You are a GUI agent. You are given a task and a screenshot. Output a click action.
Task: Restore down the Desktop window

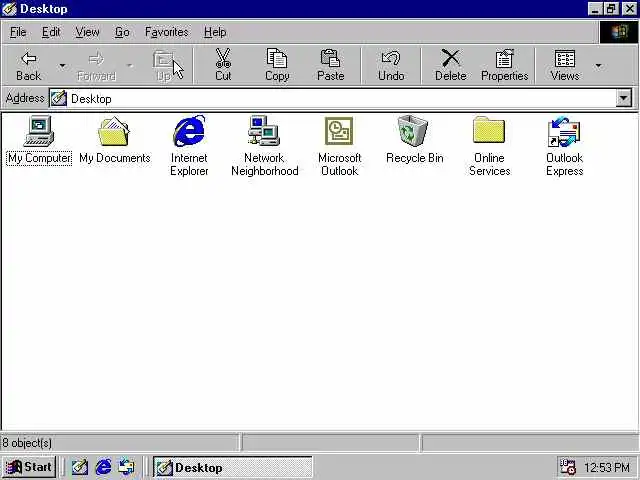click(611, 9)
